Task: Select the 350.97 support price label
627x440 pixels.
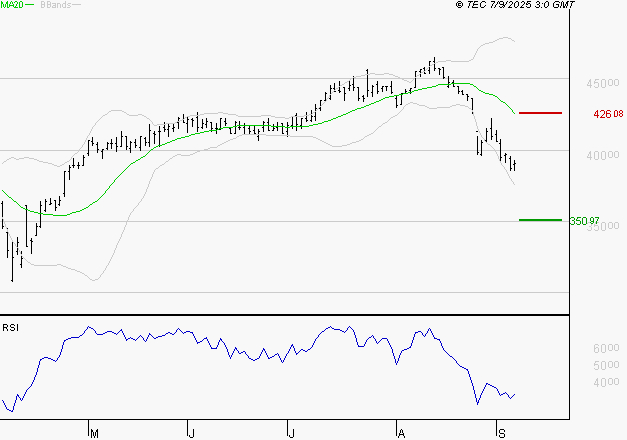Action: [585, 221]
